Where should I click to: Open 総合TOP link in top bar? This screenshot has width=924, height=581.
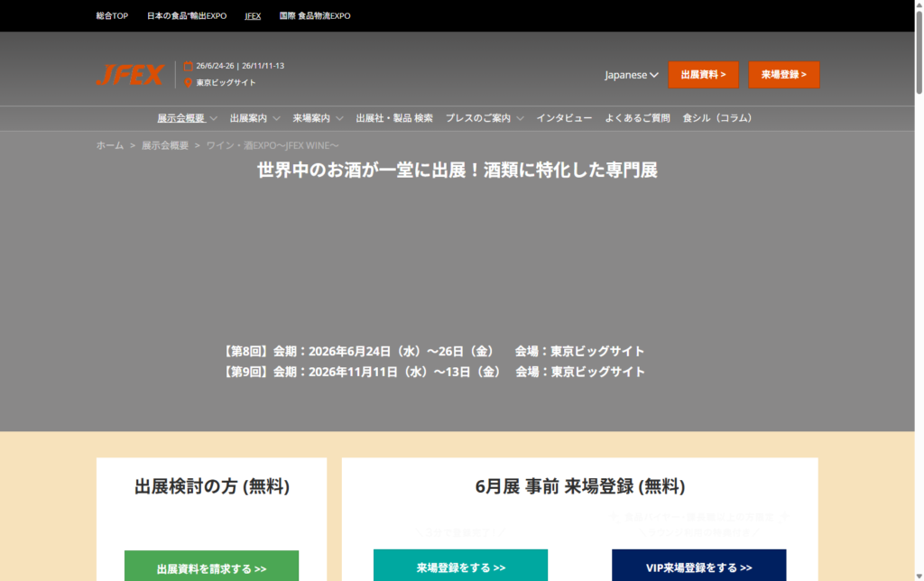point(113,15)
